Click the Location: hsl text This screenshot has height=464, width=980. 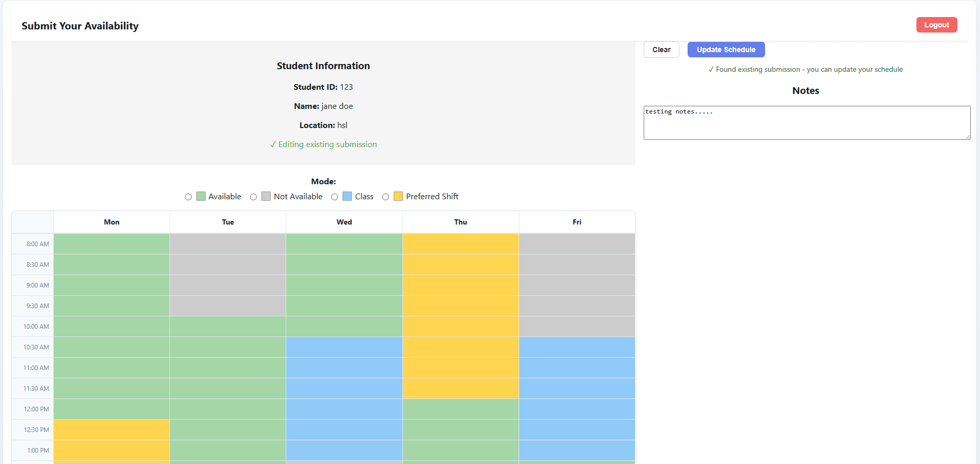coord(323,125)
